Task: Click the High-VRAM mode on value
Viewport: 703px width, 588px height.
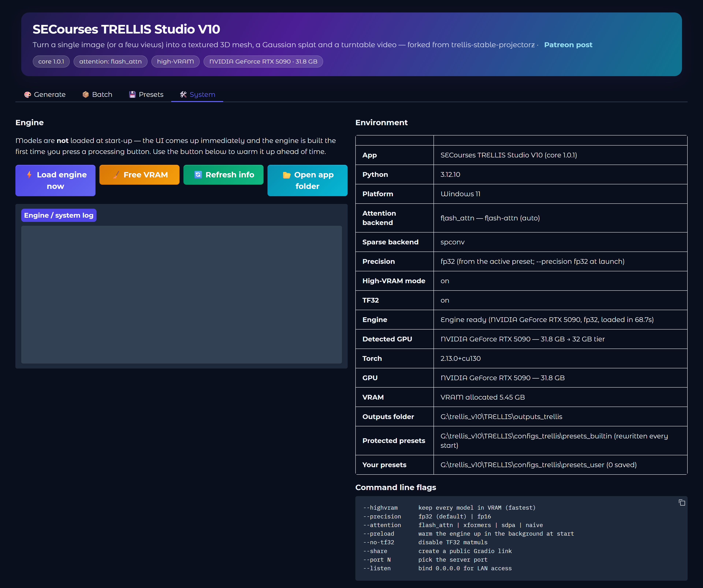Action: [445, 281]
